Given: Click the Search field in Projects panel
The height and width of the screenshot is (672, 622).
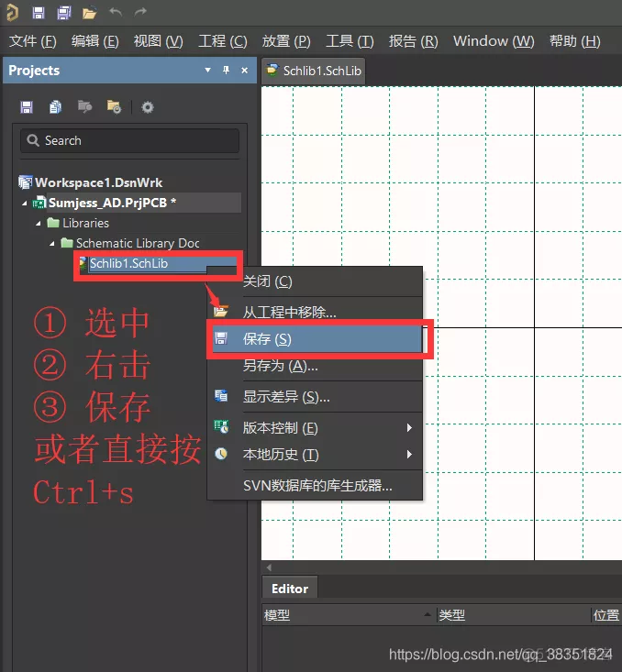Looking at the screenshot, I should tap(129, 140).
